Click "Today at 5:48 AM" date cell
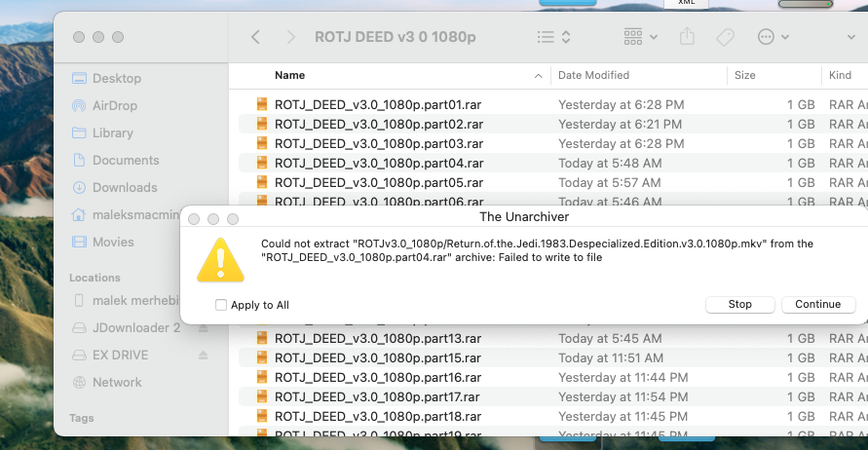This screenshot has width=868, height=450. coord(610,164)
